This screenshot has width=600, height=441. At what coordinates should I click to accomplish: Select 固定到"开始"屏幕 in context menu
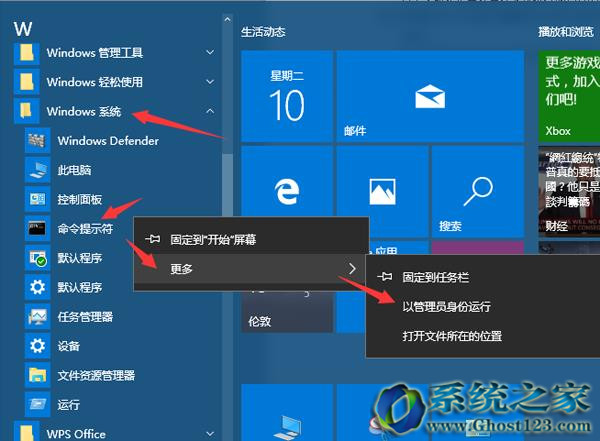click(212, 240)
